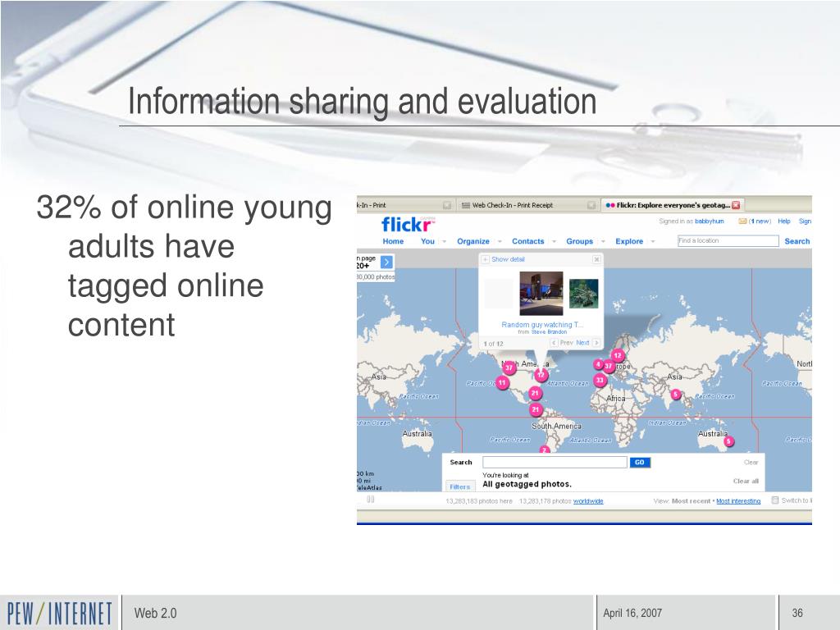Focus the Find a location field
The image size is (840, 630).
tap(728, 241)
